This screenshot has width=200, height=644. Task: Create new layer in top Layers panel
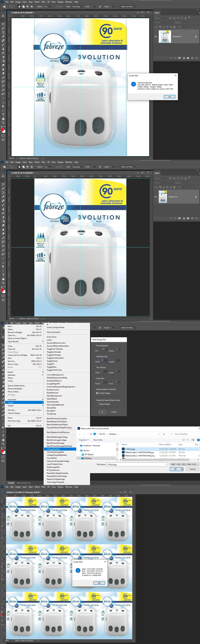(192, 58)
